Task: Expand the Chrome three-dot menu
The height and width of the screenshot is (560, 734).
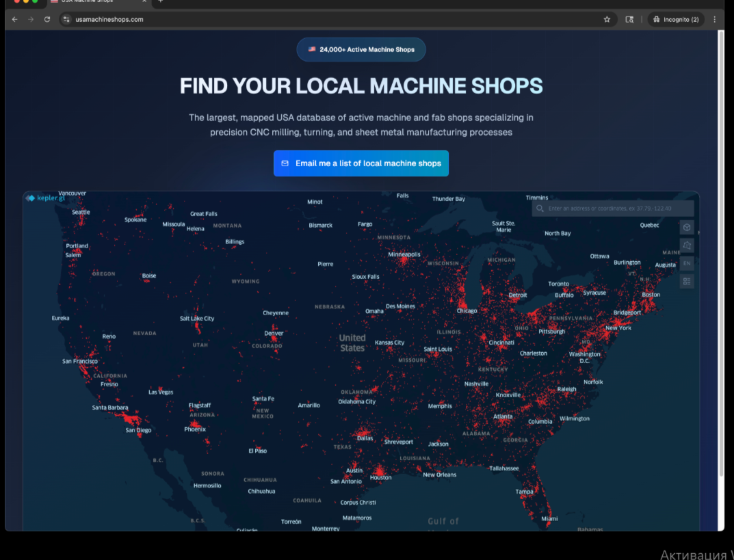Action: tap(715, 19)
